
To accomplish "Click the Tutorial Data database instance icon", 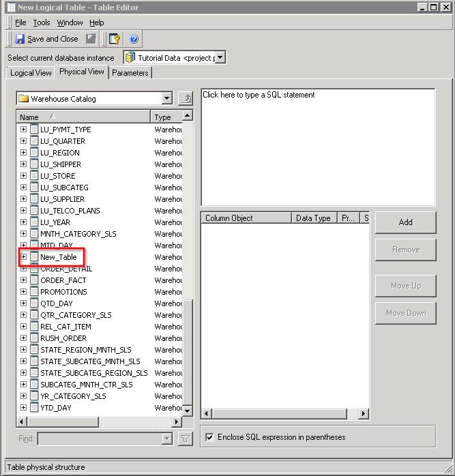I will click(x=130, y=57).
